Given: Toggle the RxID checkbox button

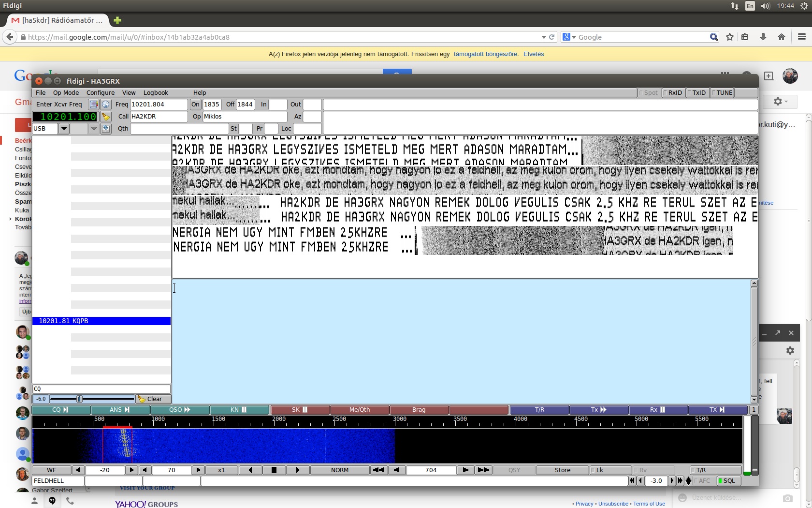Looking at the screenshot, I should (673, 93).
